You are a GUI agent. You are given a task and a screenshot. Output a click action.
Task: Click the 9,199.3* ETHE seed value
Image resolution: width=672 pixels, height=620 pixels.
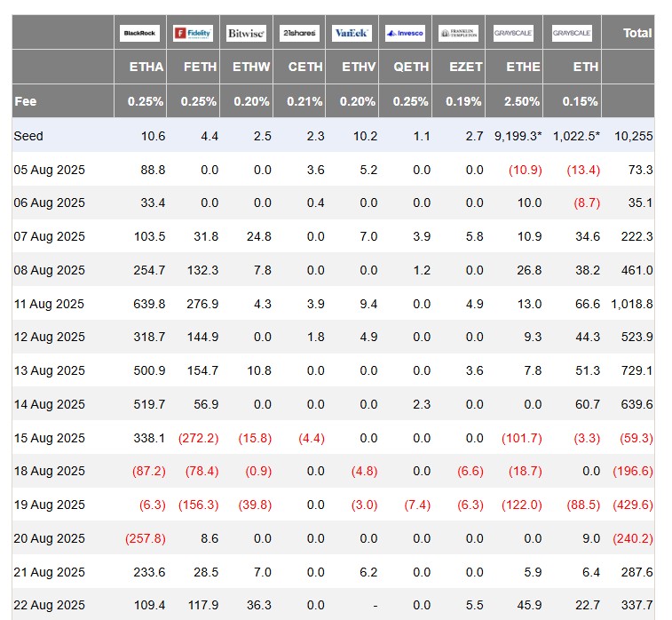[x=518, y=136]
